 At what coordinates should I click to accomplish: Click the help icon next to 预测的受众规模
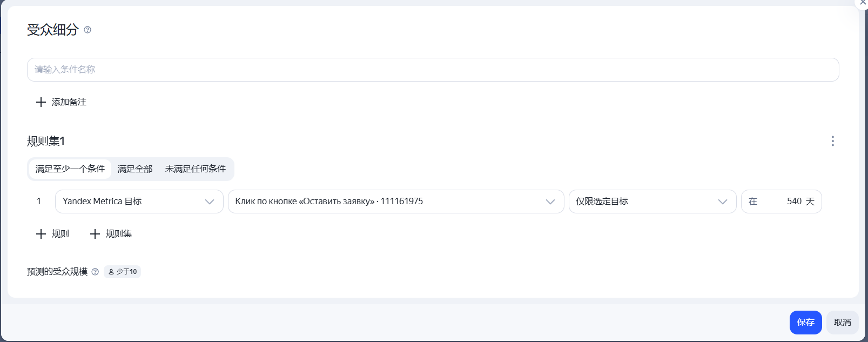click(95, 272)
